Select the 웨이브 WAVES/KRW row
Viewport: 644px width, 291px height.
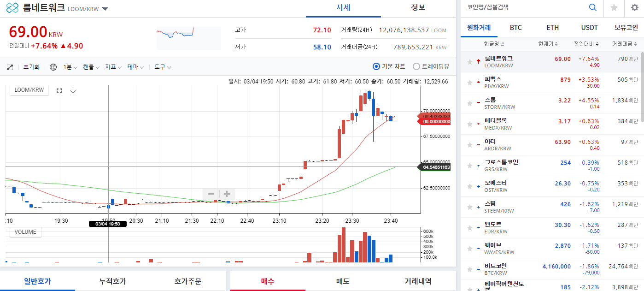pos(550,249)
